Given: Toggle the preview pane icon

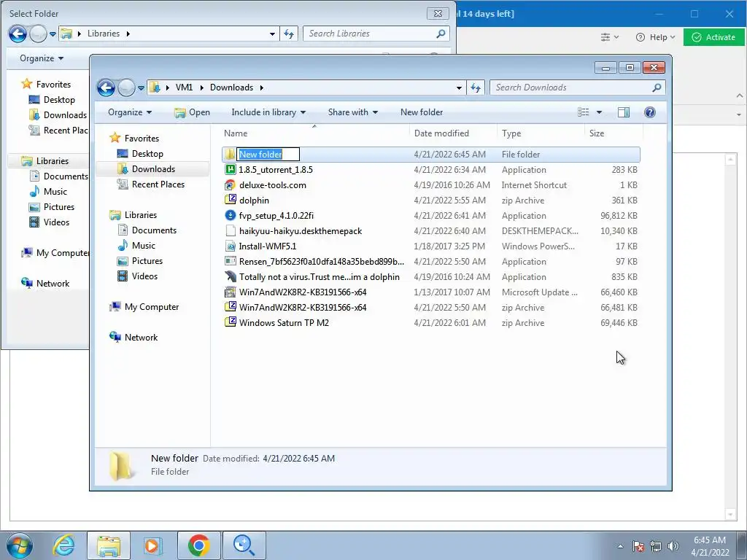Looking at the screenshot, I should [624, 112].
